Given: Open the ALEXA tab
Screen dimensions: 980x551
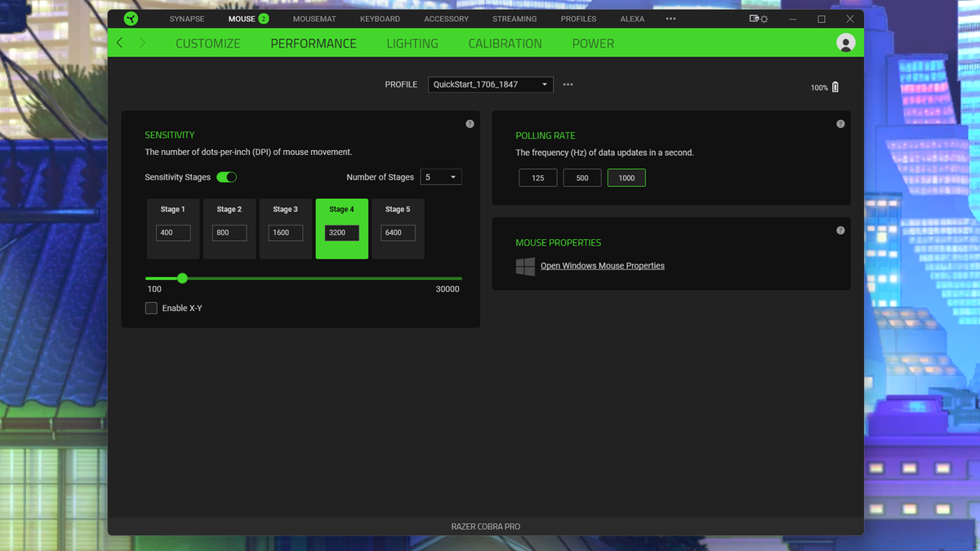Looking at the screenshot, I should [632, 19].
